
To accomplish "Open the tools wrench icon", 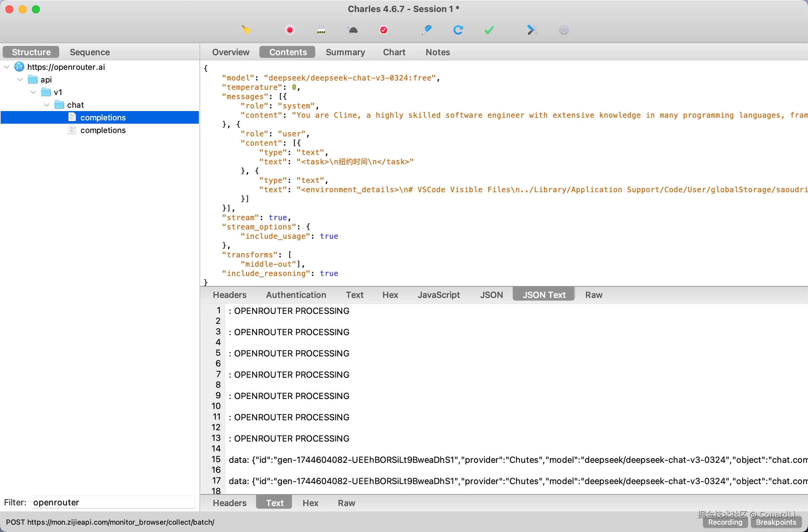I will (x=532, y=30).
